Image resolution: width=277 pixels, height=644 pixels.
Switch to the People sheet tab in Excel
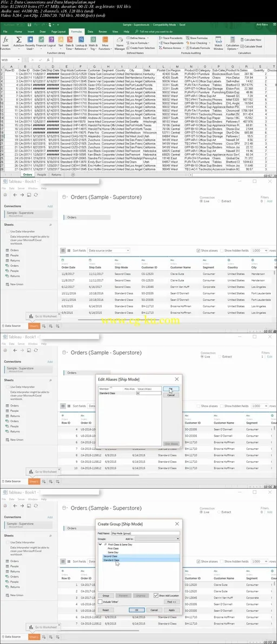coord(42,175)
